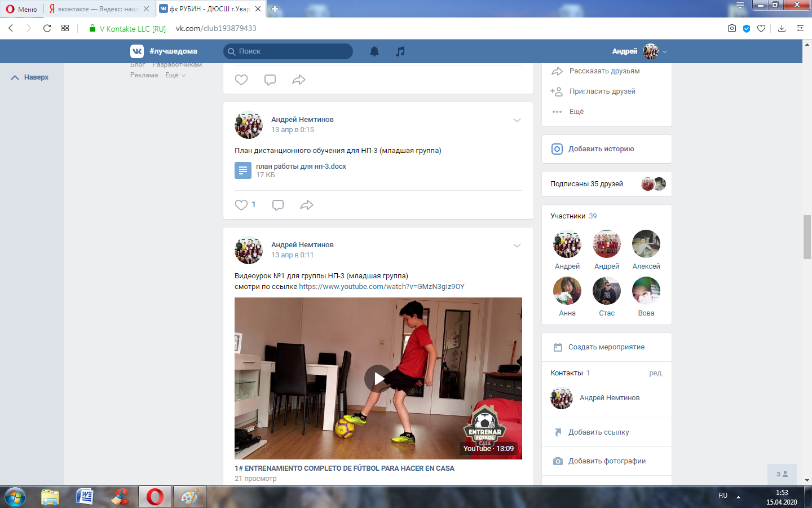This screenshot has width=812, height=508.
Task: Click the VK logo home icon
Action: pos(137,51)
